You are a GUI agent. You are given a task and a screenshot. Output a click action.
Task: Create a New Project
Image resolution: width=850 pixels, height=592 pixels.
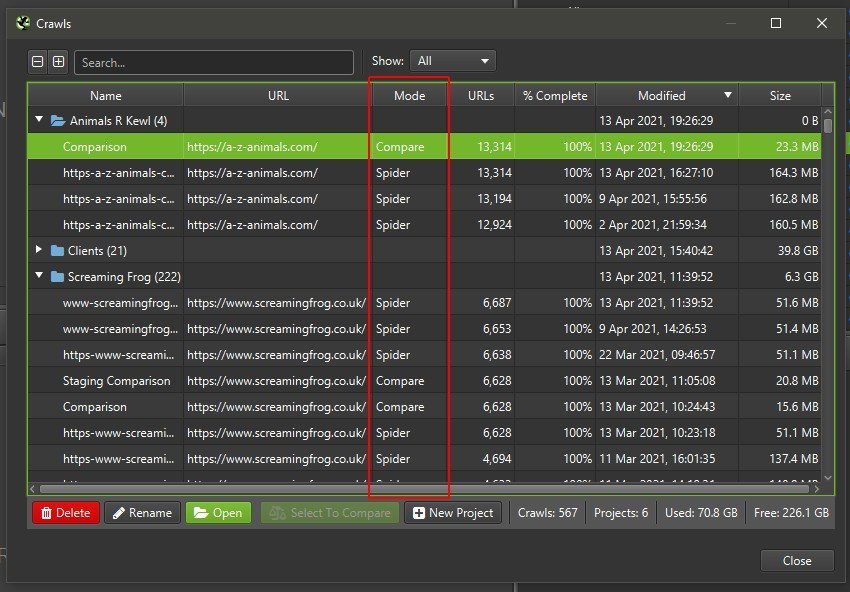click(452, 513)
